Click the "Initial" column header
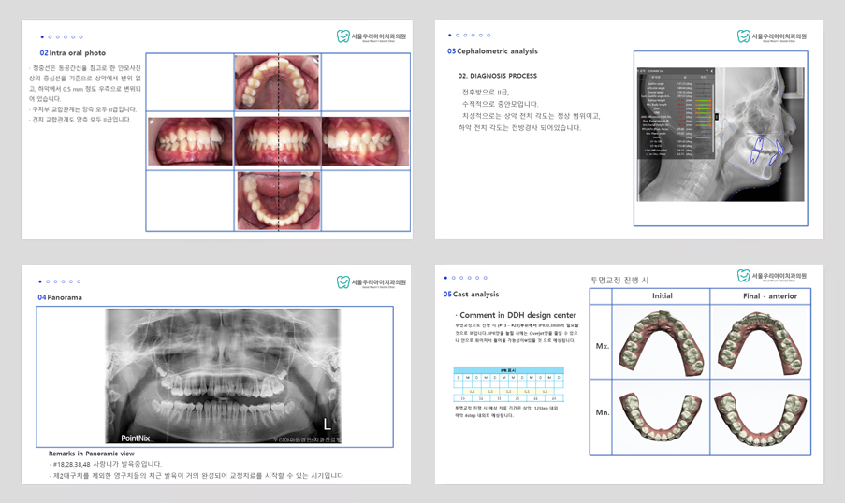 pos(662,295)
